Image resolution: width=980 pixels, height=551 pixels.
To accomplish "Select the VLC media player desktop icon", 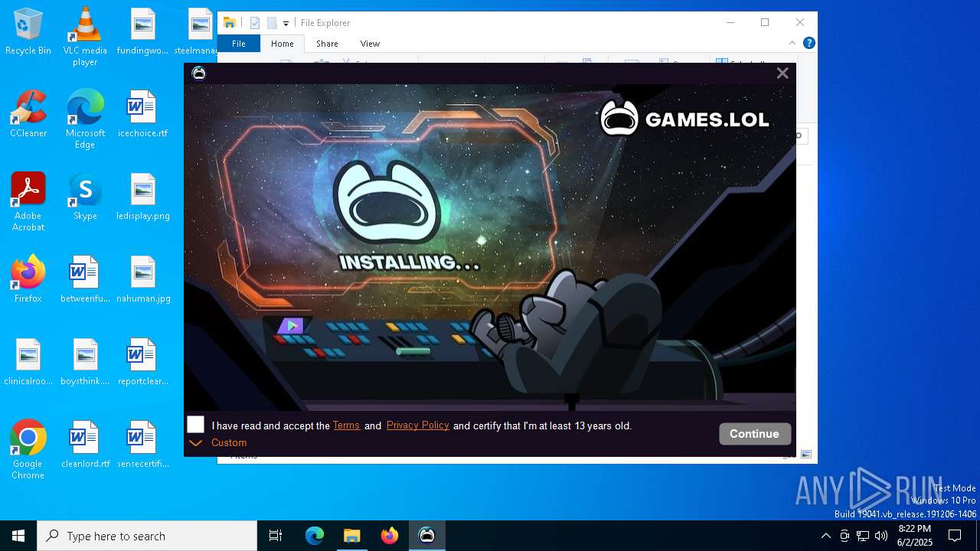I will point(85,37).
